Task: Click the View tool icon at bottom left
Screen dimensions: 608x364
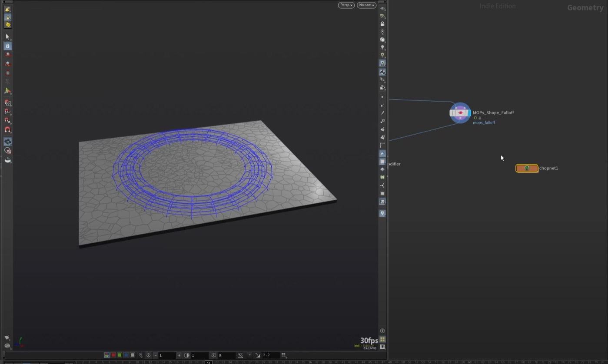Action: coord(7,338)
